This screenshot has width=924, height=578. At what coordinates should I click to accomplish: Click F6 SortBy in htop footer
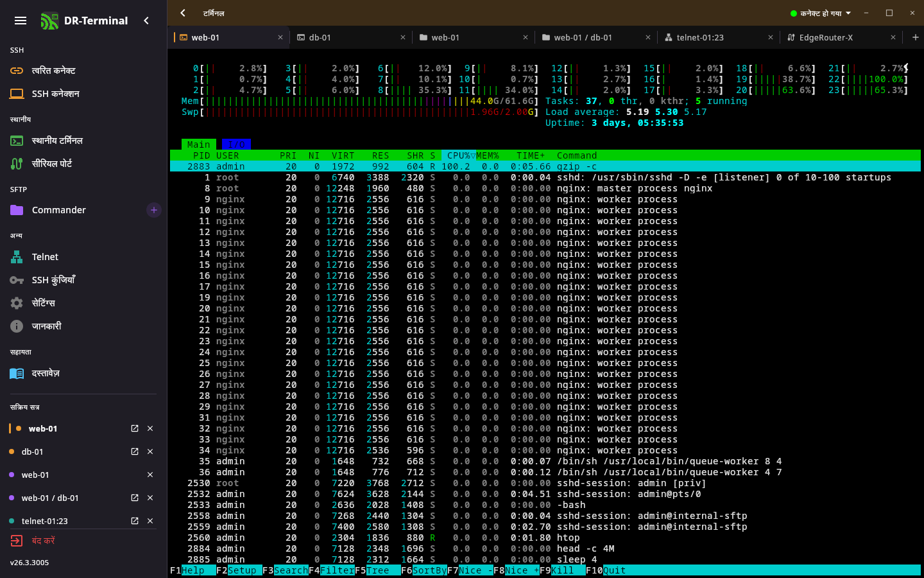pyautogui.click(x=424, y=570)
